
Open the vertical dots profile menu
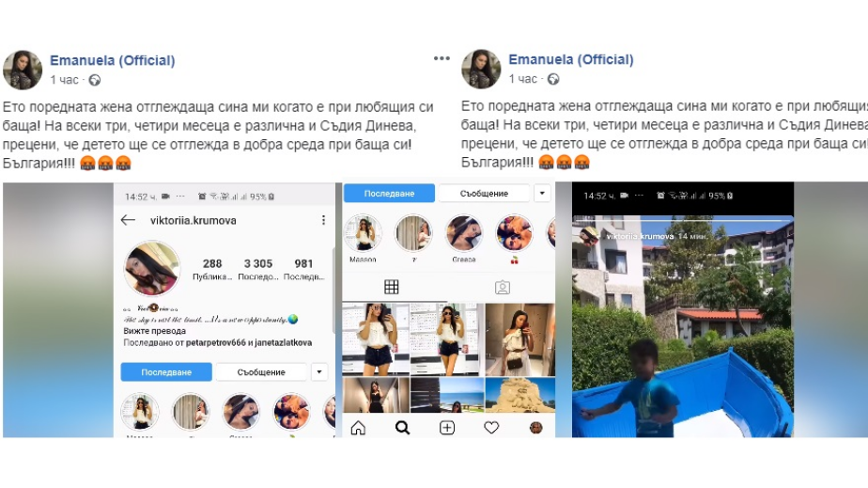pos(323,220)
